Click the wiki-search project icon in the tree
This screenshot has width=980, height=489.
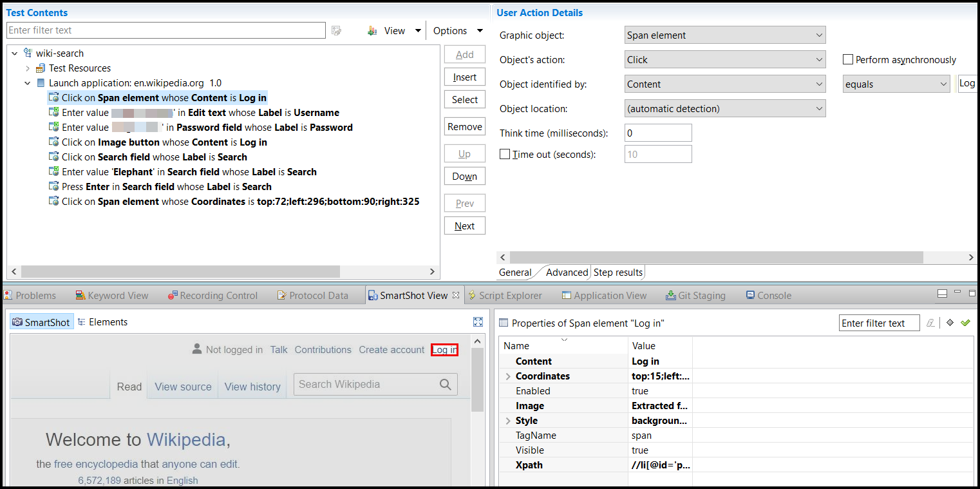click(x=27, y=53)
